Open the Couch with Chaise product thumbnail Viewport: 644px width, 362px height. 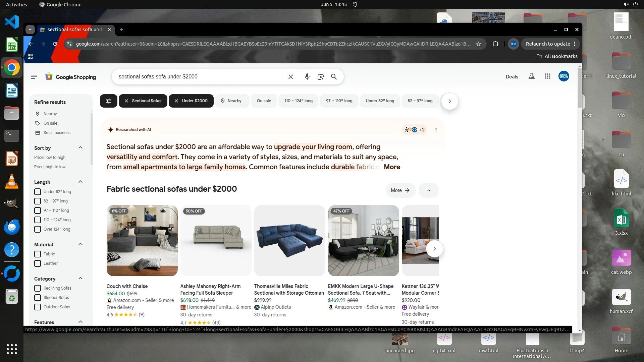(142, 241)
